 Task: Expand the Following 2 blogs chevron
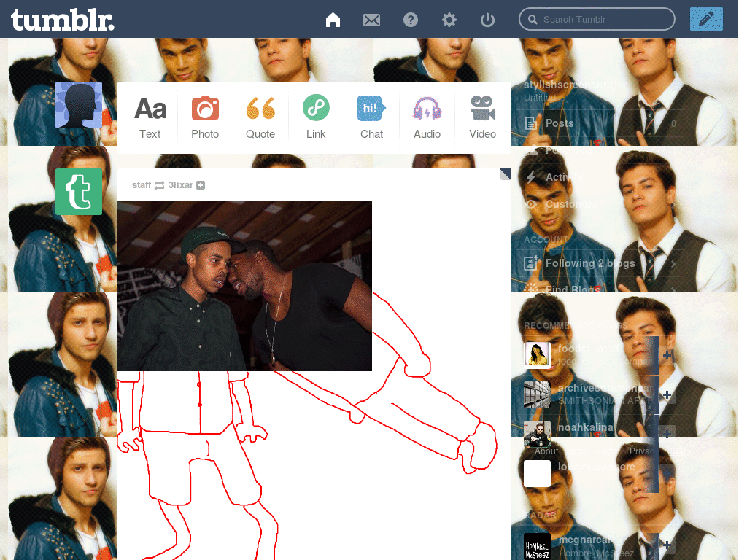pos(673,263)
